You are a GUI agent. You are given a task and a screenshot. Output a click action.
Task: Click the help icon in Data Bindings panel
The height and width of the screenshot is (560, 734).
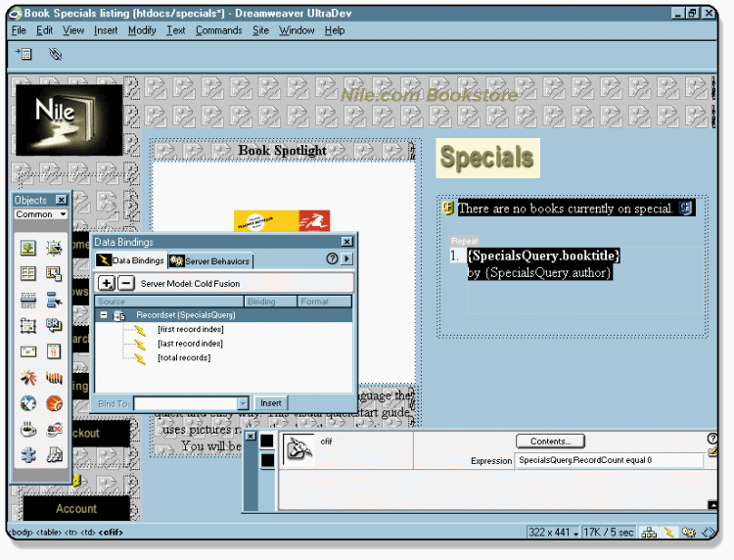tap(332, 258)
